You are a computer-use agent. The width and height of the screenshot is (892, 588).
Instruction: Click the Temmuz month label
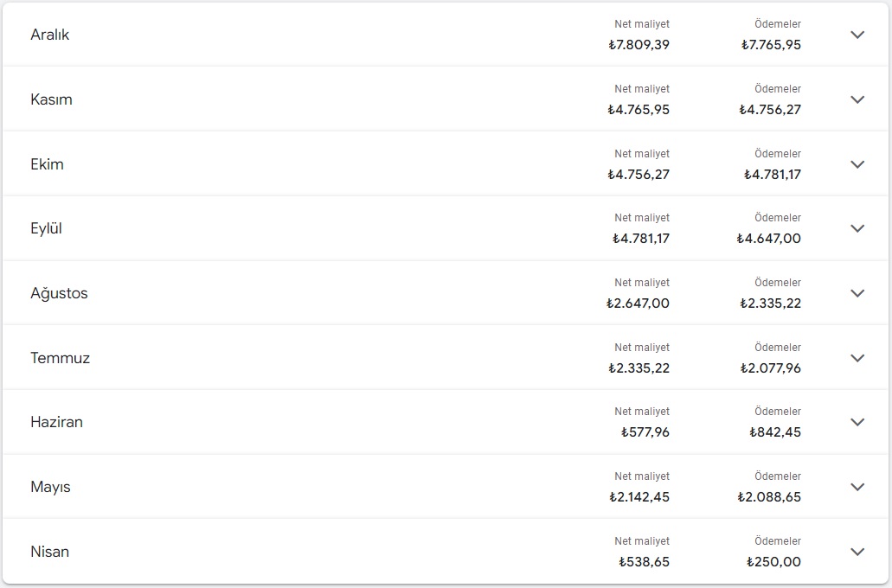tap(60, 358)
